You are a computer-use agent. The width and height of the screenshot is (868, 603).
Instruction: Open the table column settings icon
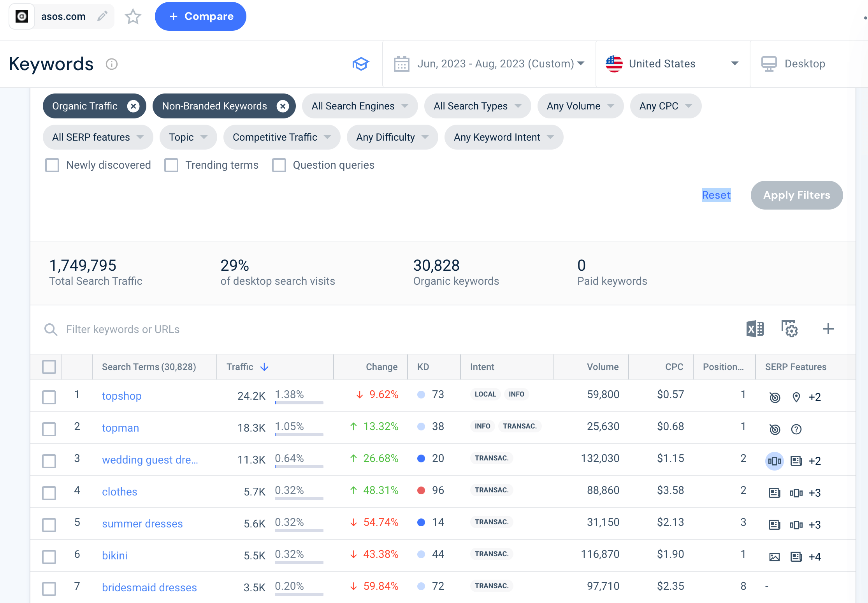[790, 329]
